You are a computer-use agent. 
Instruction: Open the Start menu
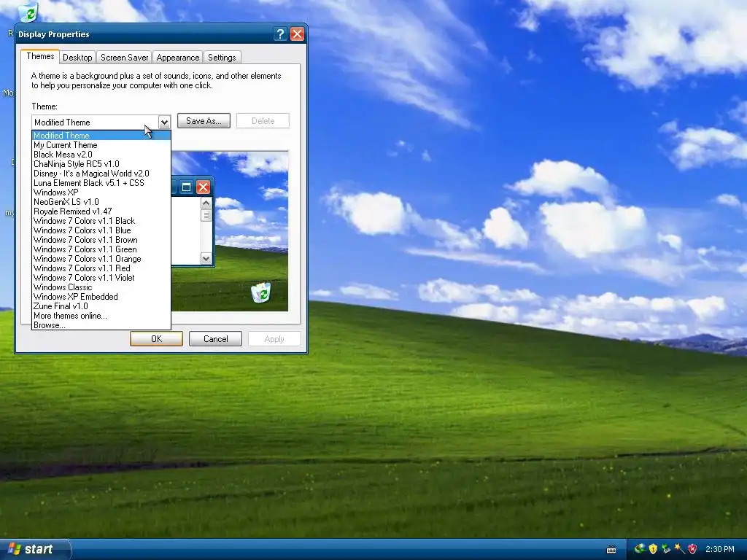[x=35, y=549]
